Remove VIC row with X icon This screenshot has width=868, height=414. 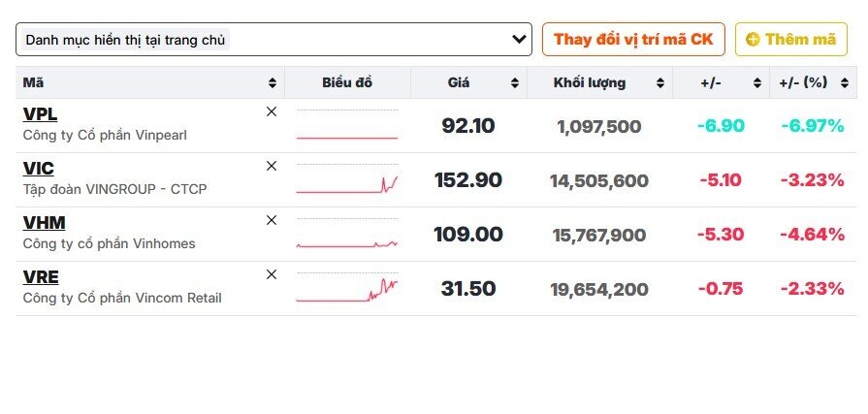272,166
